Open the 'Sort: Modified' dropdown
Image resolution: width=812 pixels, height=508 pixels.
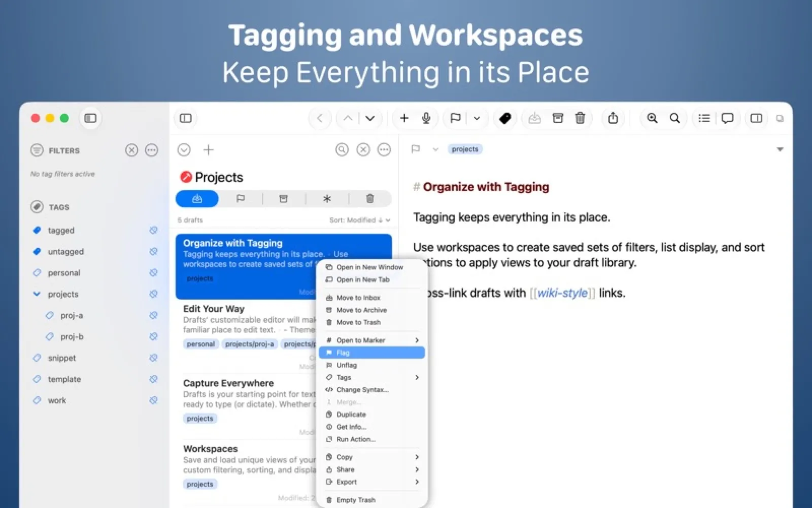tap(359, 220)
